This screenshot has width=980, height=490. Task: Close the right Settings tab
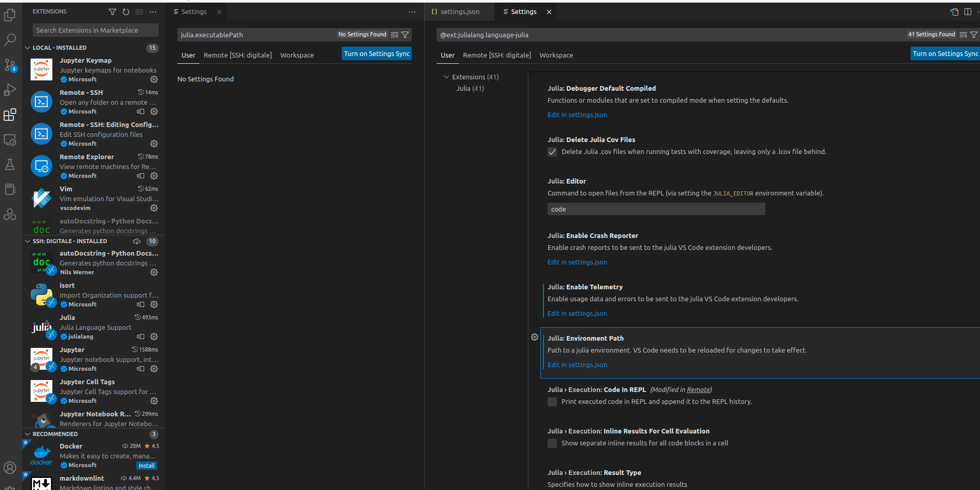coord(549,12)
